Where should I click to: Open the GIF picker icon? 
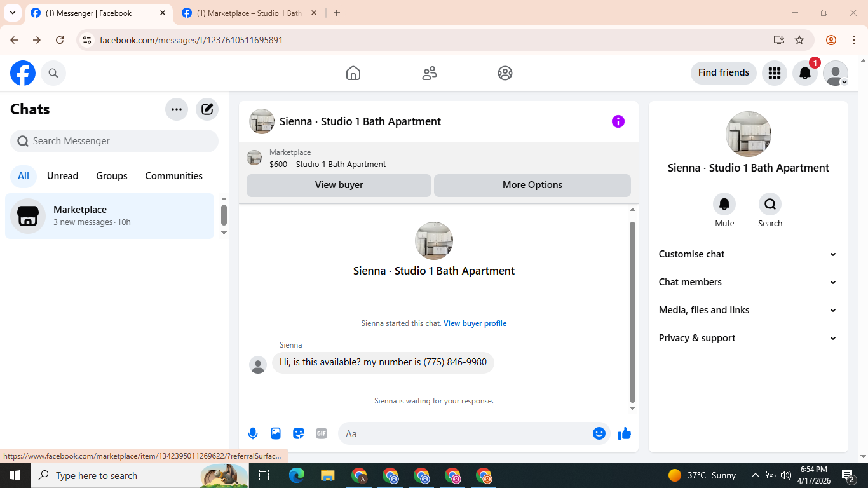322,433
